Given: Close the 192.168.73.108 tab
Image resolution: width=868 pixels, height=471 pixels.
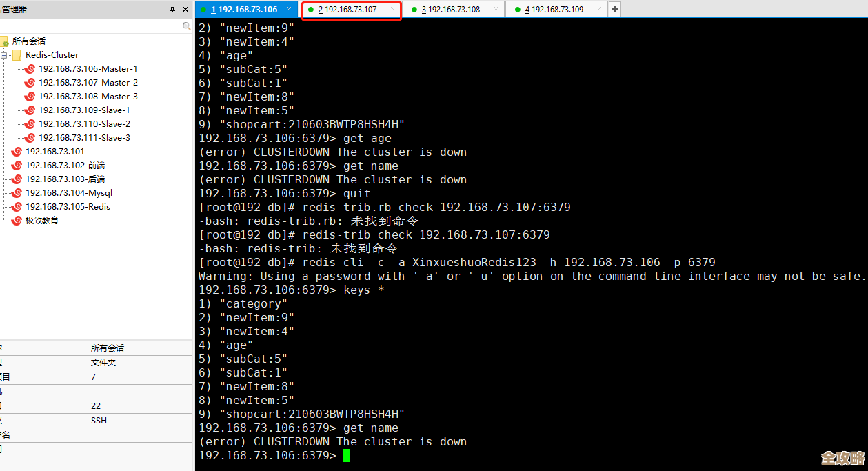Looking at the screenshot, I should coord(496,9).
